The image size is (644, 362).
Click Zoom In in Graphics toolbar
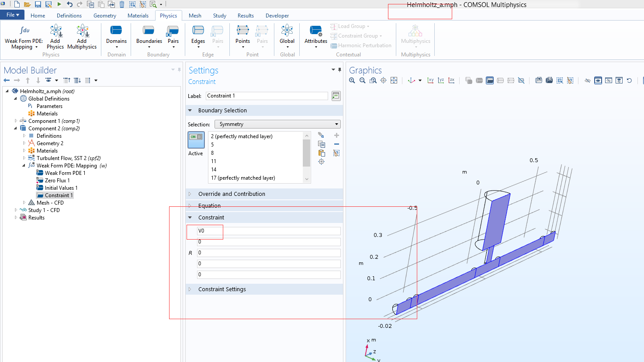pyautogui.click(x=352, y=80)
